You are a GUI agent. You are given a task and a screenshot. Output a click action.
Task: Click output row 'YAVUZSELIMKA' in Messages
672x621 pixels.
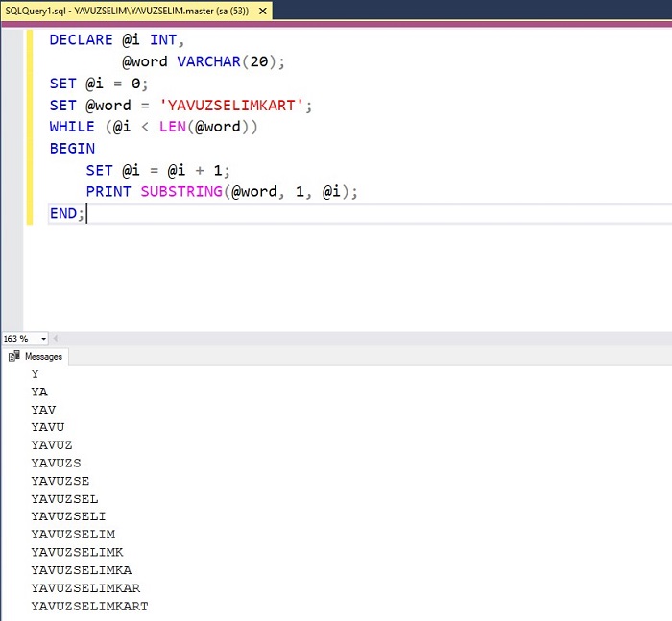coord(82,570)
